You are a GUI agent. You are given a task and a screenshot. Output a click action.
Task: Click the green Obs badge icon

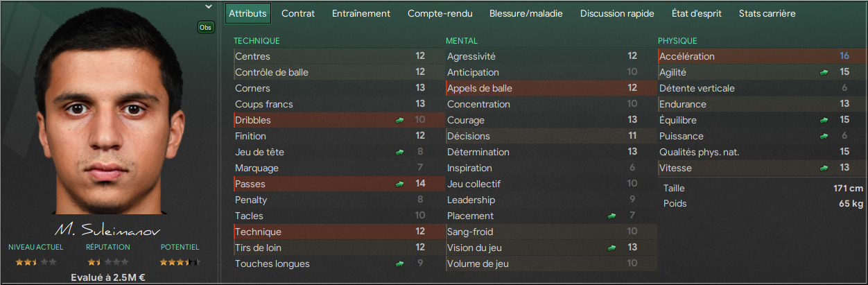206,27
